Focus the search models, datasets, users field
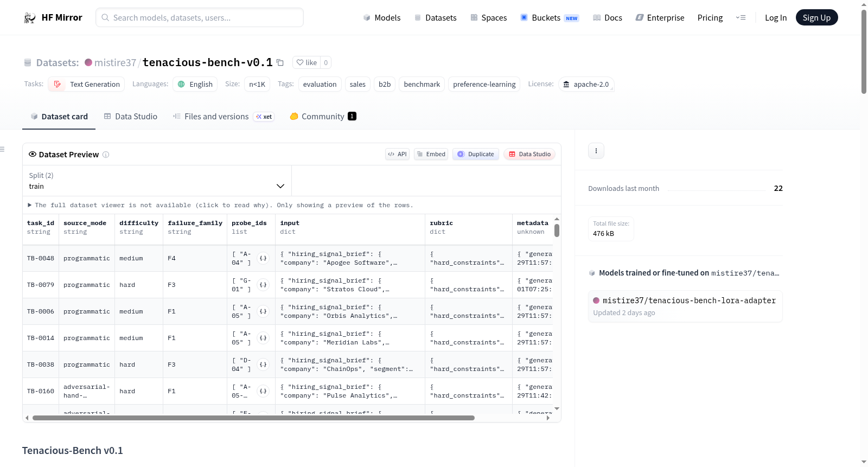868x467 pixels. pos(200,17)
